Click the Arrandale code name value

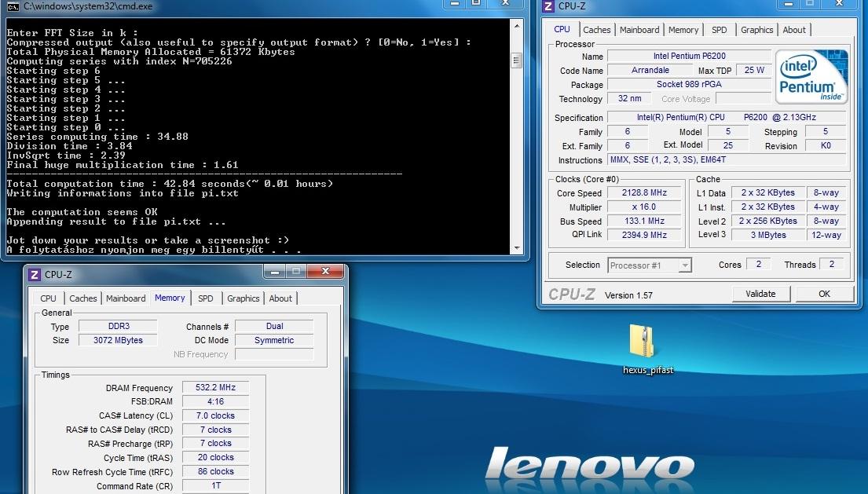(650, 70)
